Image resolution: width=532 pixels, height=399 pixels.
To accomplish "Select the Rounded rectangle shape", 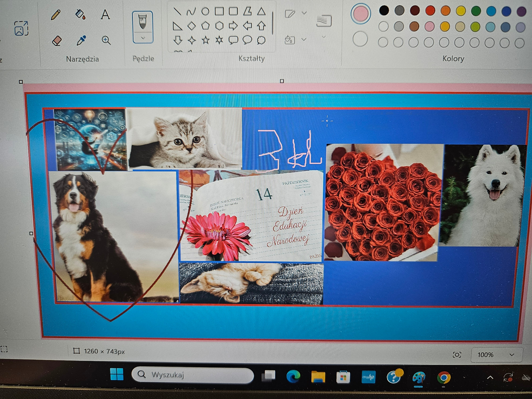I will [x=233, y=11].
